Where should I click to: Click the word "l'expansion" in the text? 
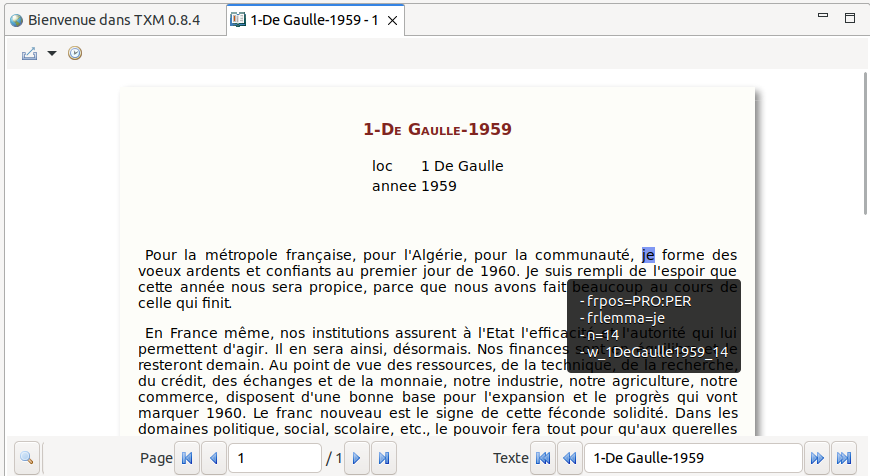tap(524, 397)
